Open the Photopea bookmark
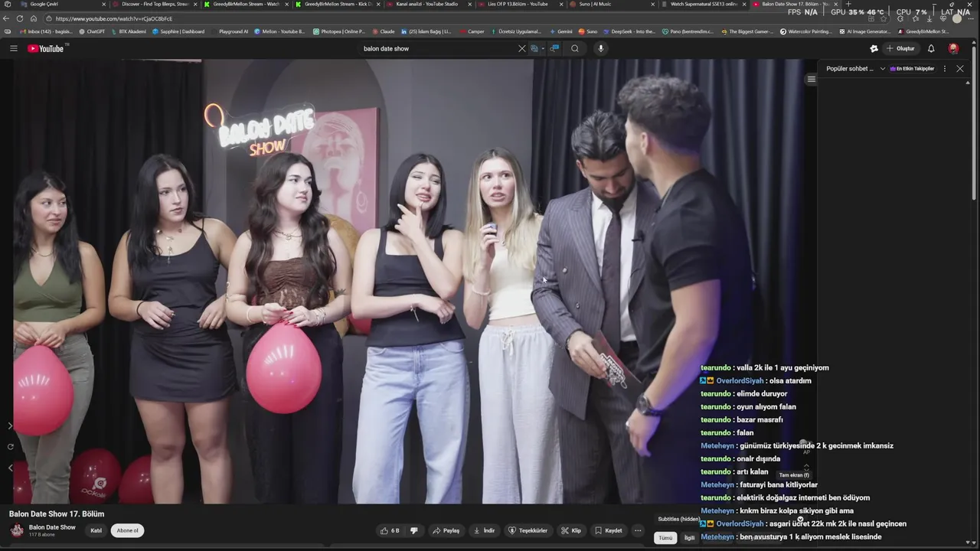Image resolution: width=980 pixels, height=551 pixels. (x=339, y=31)
